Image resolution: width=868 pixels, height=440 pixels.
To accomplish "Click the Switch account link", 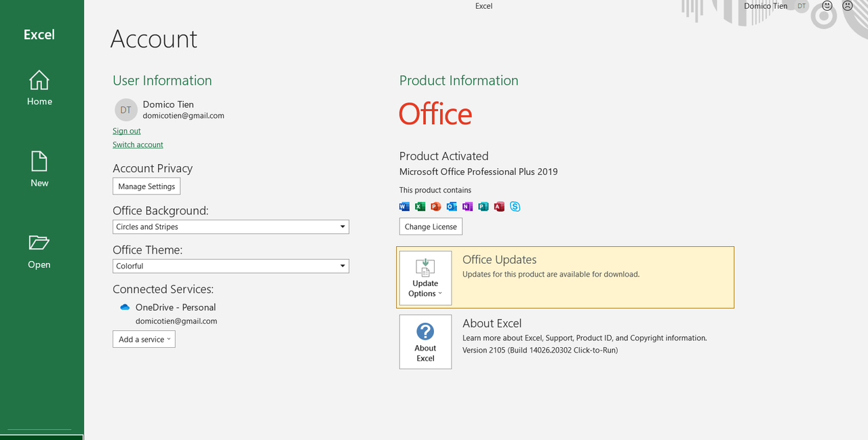I will coord(138,144).
